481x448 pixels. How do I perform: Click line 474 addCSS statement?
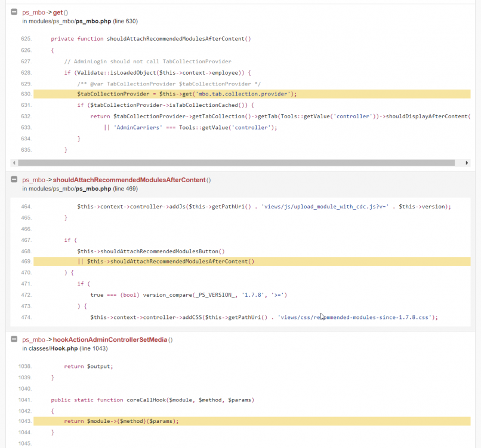(x=264, y=318)
